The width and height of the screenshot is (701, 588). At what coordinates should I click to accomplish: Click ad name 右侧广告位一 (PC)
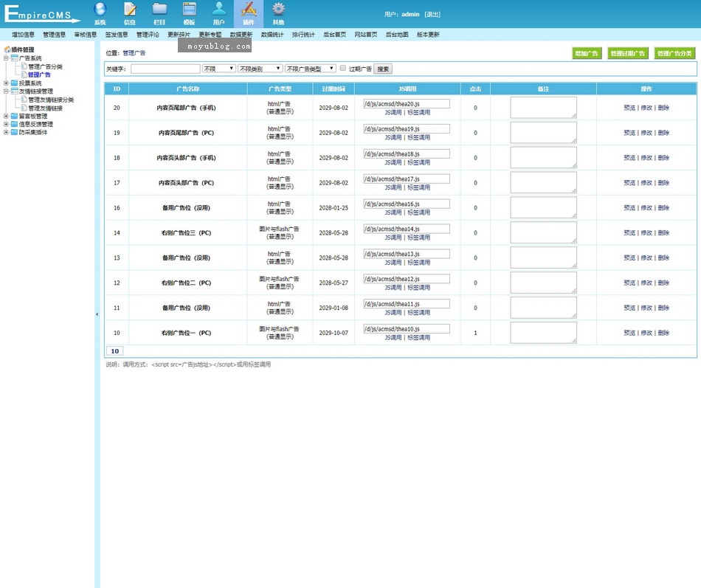tap(186, 333)
